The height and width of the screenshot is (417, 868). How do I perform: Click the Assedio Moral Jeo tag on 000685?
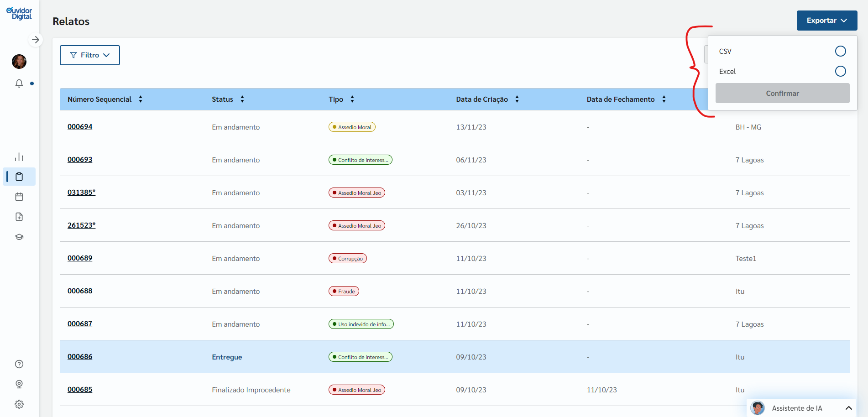tap(357, 390)
